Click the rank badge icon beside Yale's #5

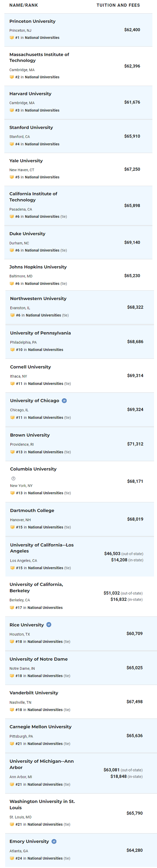click(x=12, y=177)
